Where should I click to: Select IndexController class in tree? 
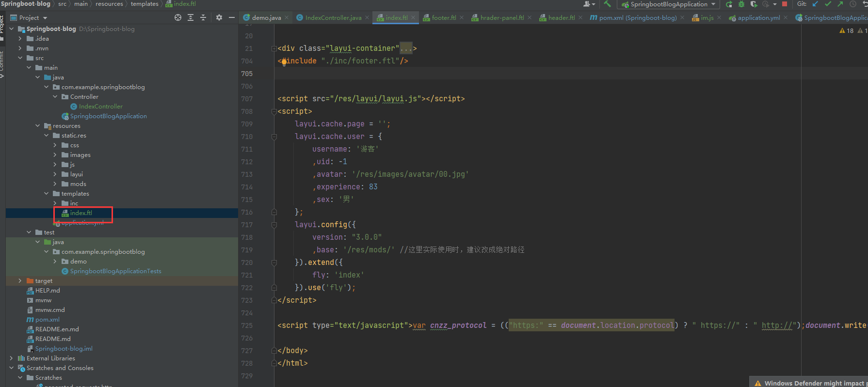[100, 107]
